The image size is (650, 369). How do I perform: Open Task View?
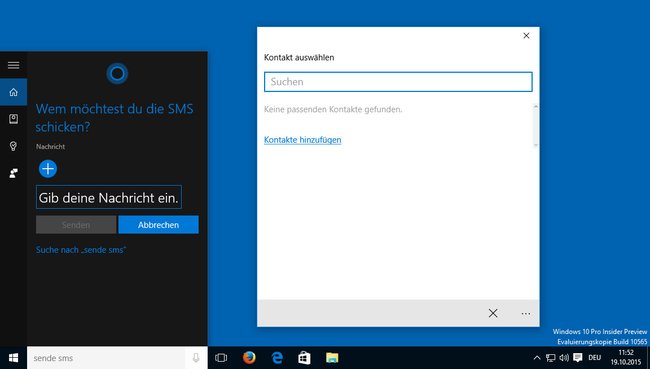click(221, 357)
